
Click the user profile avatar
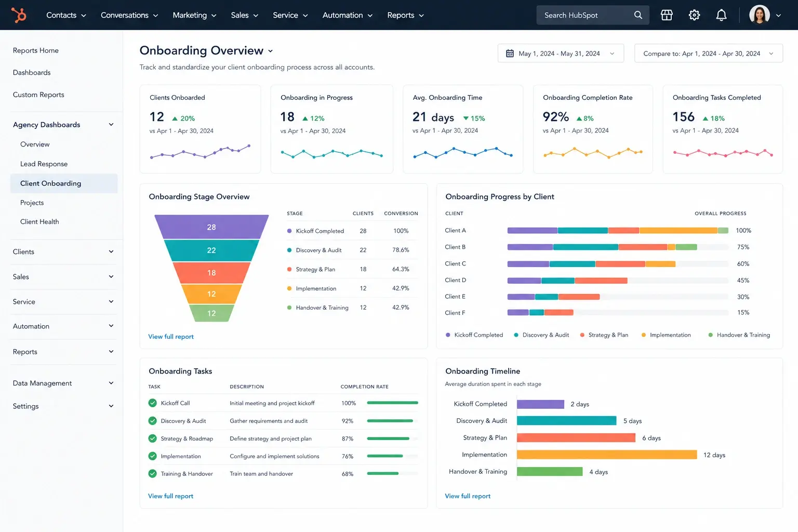(x=759, y=15)
